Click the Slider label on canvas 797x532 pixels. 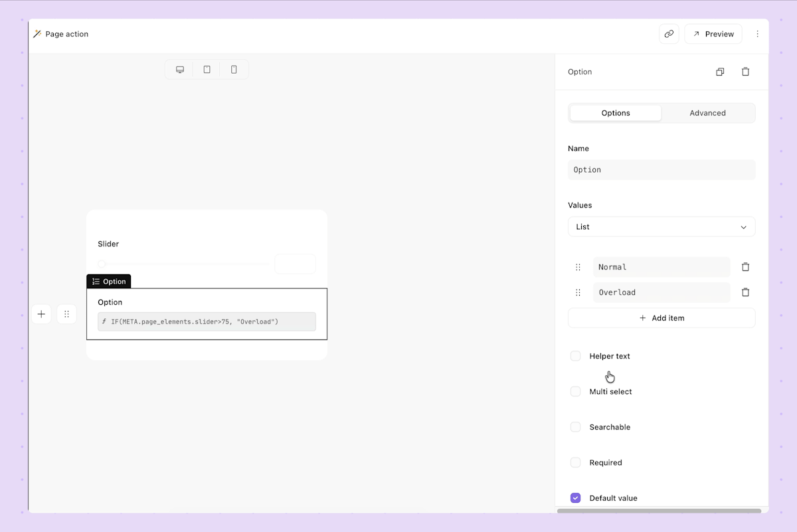click(x=108, y=244)
